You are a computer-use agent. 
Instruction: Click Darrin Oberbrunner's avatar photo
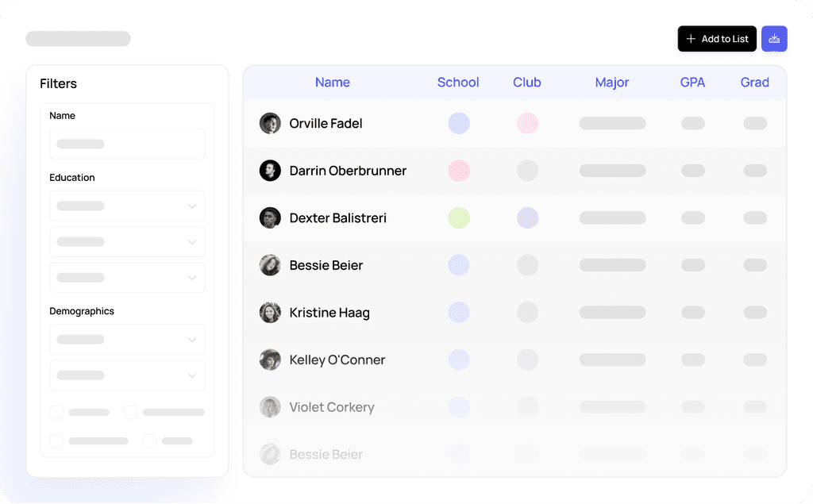[x=270, y=171]
